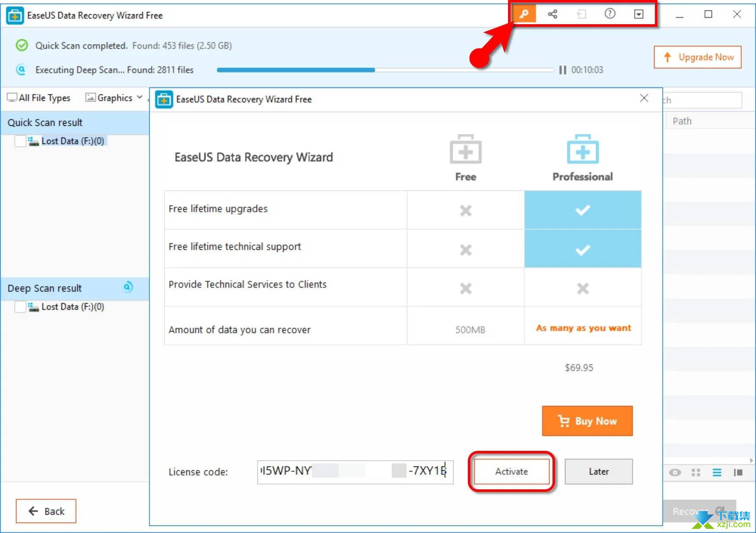Click the Free edition icon
Image resolution: width=756 pixels, height=533 pixels.
[466, 149]
